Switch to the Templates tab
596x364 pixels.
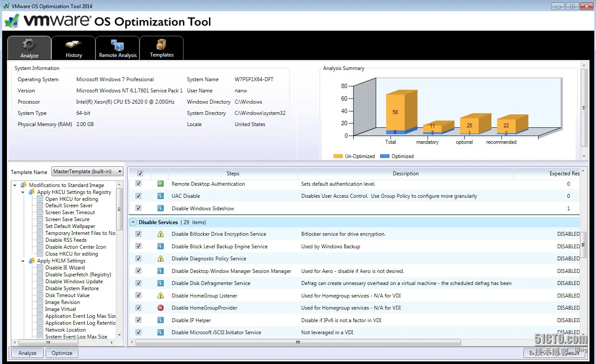[162, 48]
